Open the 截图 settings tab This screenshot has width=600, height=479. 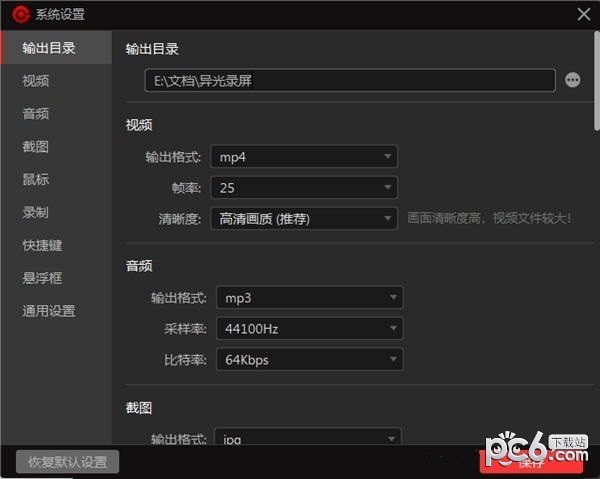click(36, 147)
